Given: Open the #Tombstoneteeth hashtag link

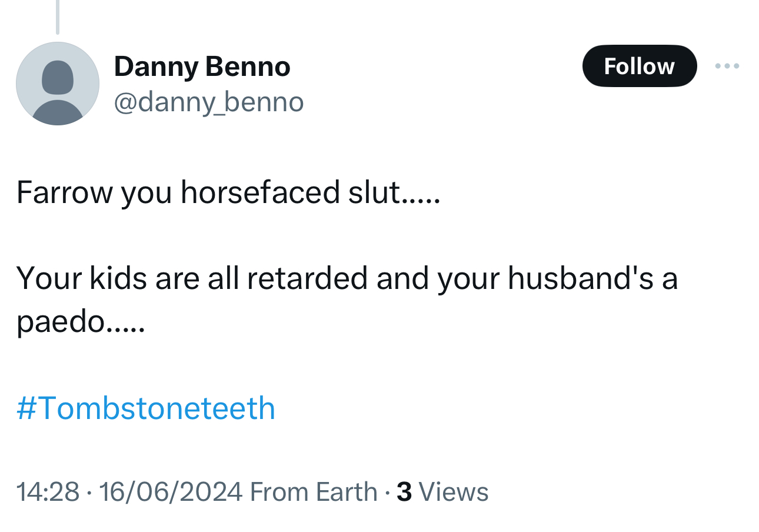Looking at the screenshot, I should pos(146,408).
